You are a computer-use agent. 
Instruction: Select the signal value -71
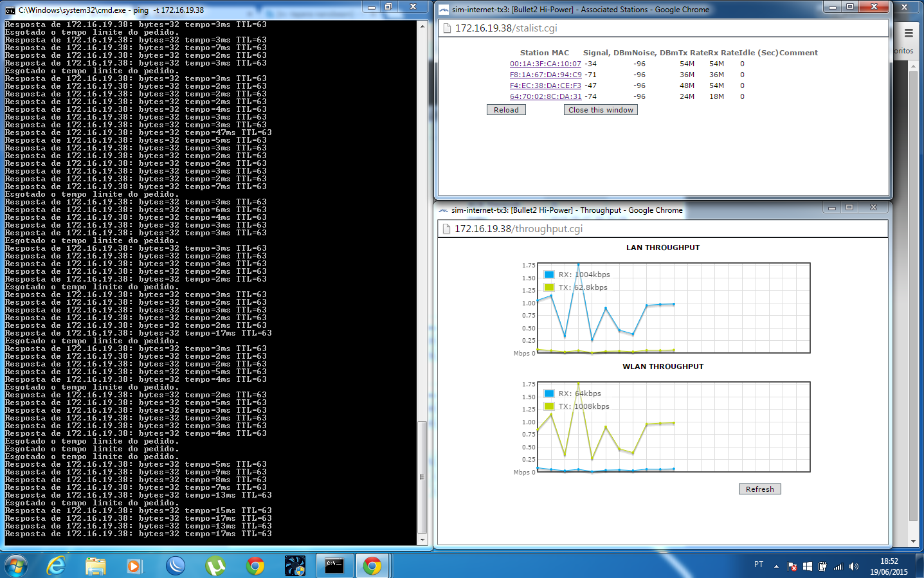590,75
